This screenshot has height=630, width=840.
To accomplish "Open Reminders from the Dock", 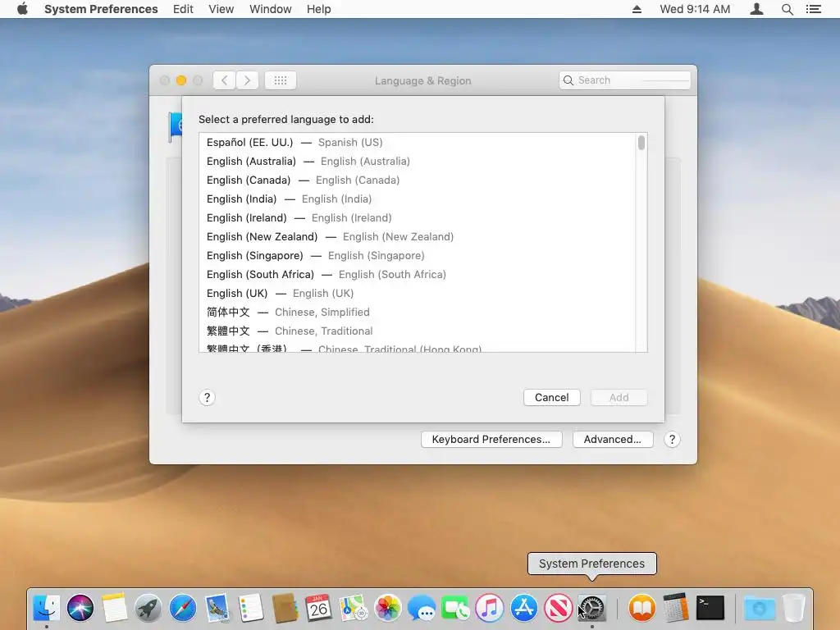I will [251, 608].
